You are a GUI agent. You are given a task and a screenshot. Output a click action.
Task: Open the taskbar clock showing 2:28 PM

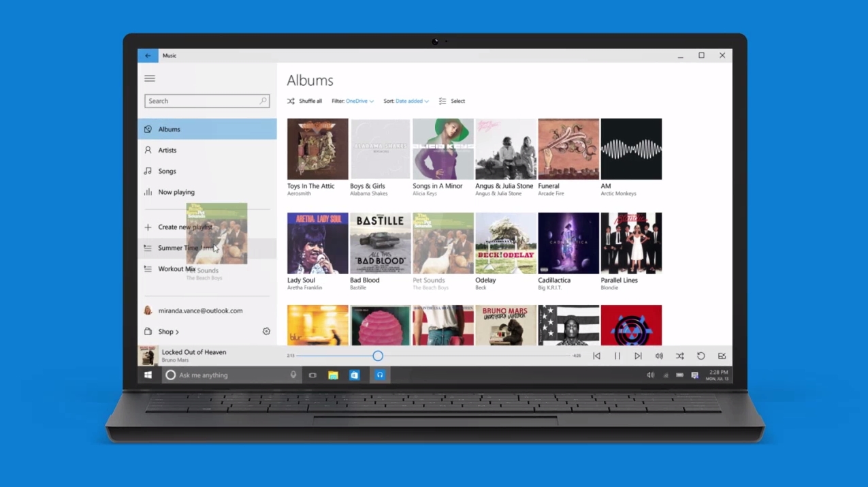coord(718,375)
